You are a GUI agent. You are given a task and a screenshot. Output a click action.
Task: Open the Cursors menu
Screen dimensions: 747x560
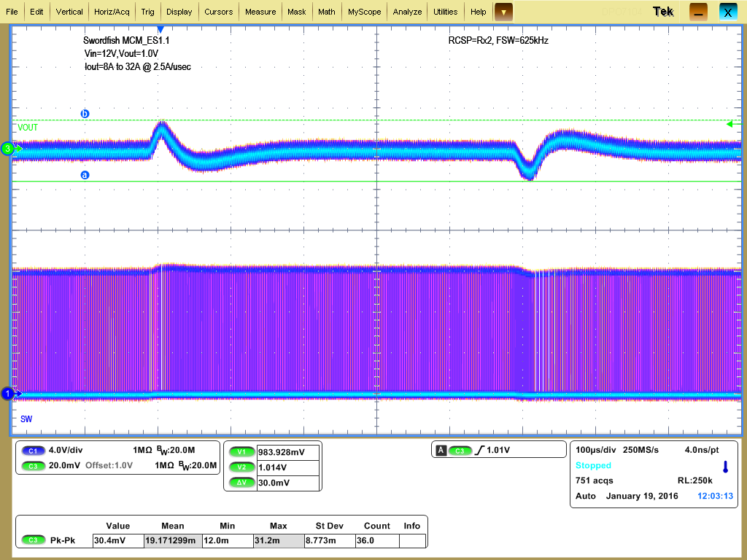point(219,12)
